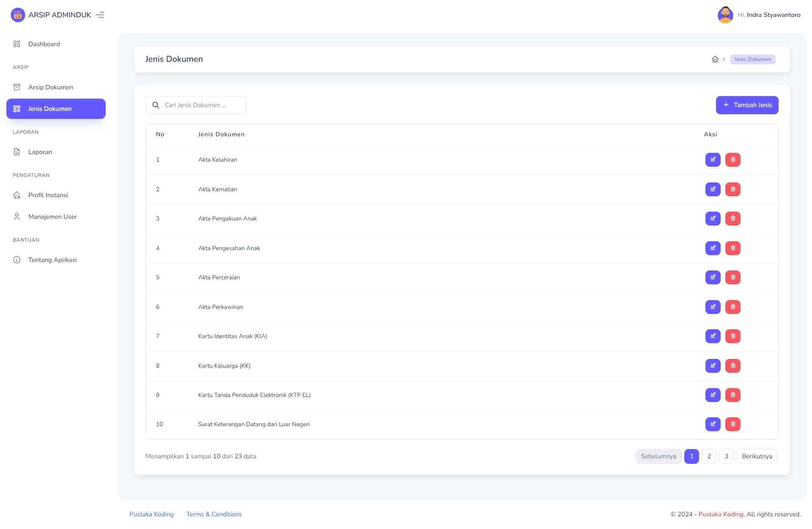Click the Indra Styawantoro username
The height and width of the screenshot is (529, 812).
[x=774, y=15]
